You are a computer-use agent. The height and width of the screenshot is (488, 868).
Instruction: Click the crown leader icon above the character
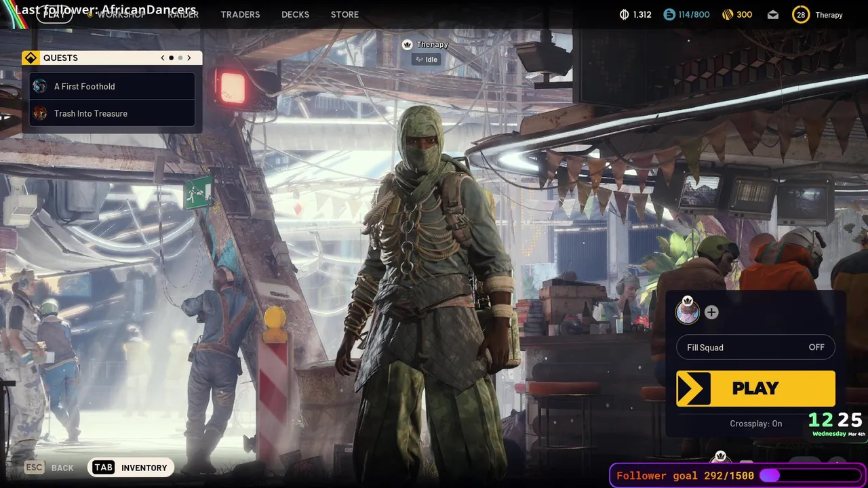tap(407, 45)
